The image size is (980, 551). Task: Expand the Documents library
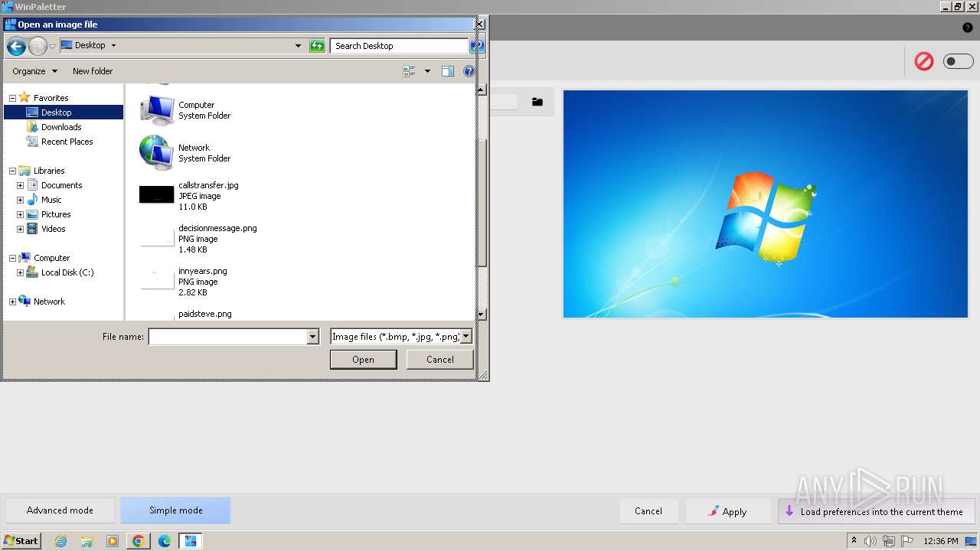click(x=20, y=185)
